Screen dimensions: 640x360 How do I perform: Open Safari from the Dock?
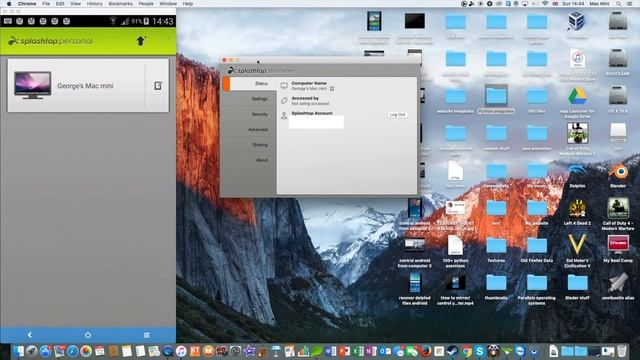click(x=73, y=351)
